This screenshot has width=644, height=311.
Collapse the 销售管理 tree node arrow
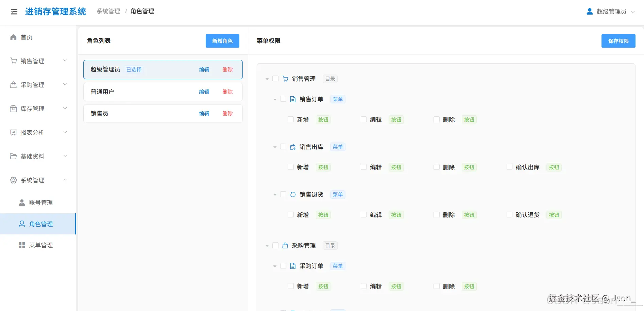267,79
